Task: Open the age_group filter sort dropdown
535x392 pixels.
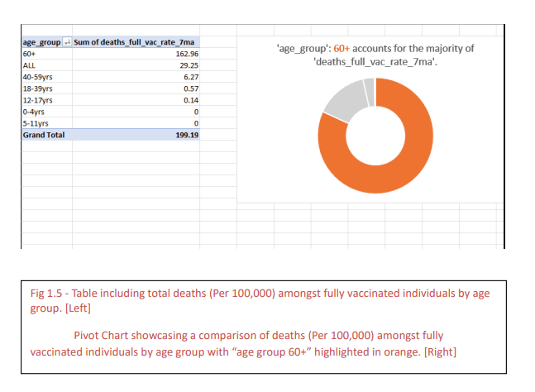Action: tap(67, 42)
